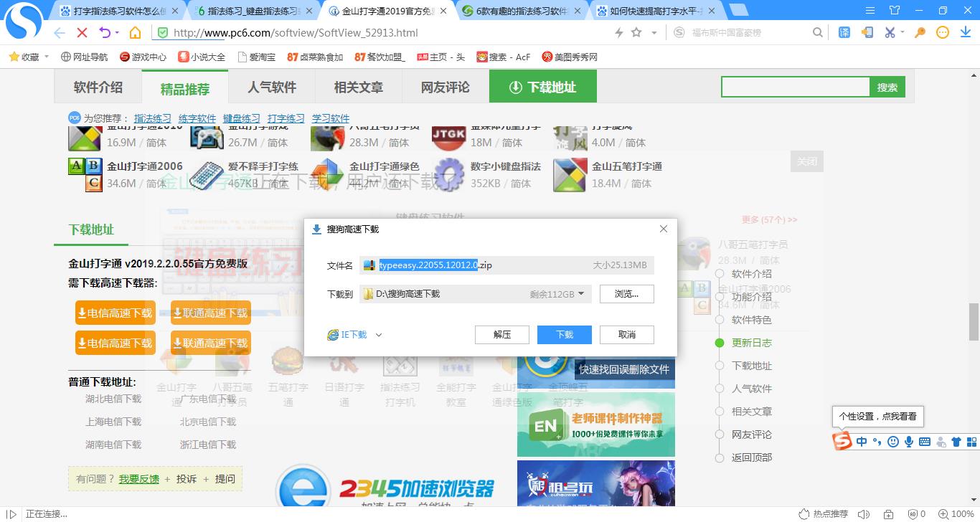Select the 人气软件 page tab

pos(272,87)
